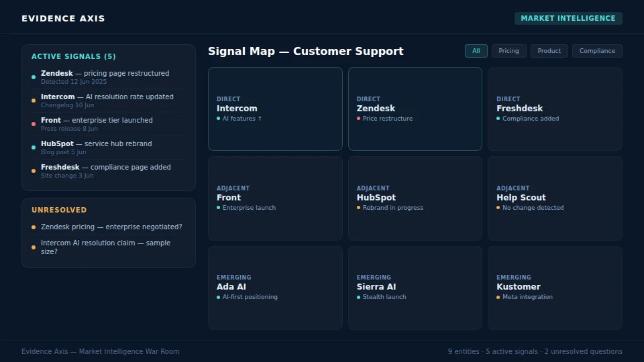This screenshot has height=362, width=644.
Task: Click 'Enterprise launch' status on Front card
Action: [246, 208]
